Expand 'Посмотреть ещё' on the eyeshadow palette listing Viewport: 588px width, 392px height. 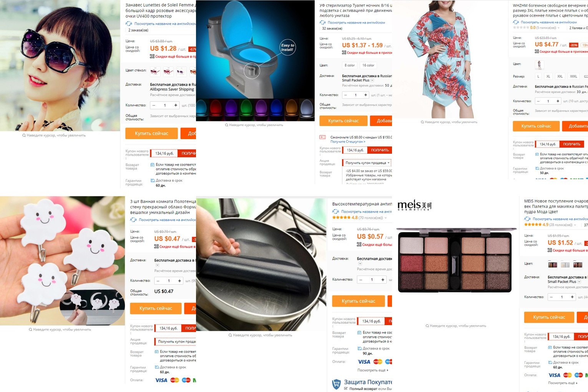[x=563, y=383]
